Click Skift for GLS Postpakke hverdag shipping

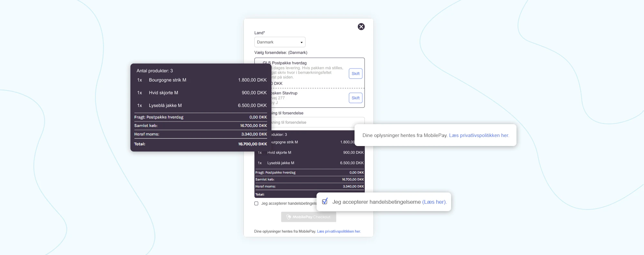click(355, 74)
